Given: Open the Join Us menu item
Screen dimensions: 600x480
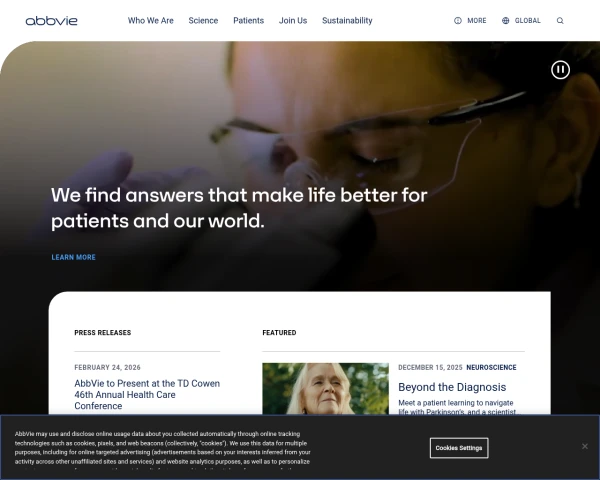Looking at the screenshot, I should [x=293, y=21].
